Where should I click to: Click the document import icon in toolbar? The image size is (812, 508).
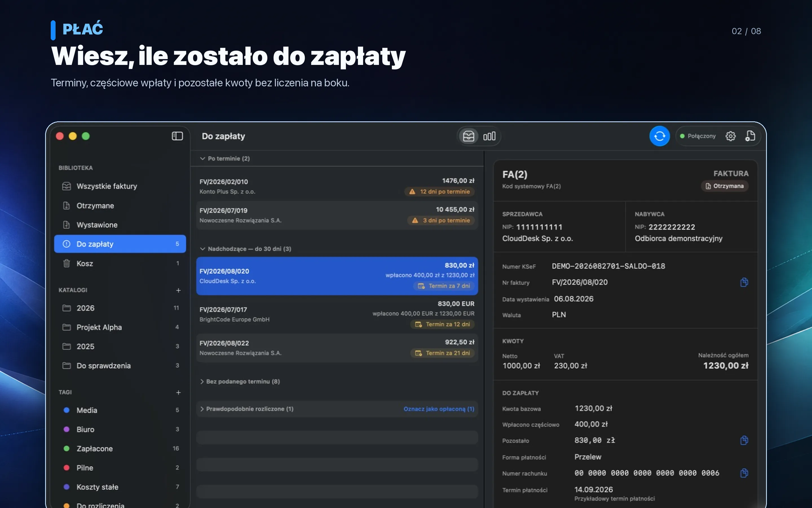pos(750,136)
